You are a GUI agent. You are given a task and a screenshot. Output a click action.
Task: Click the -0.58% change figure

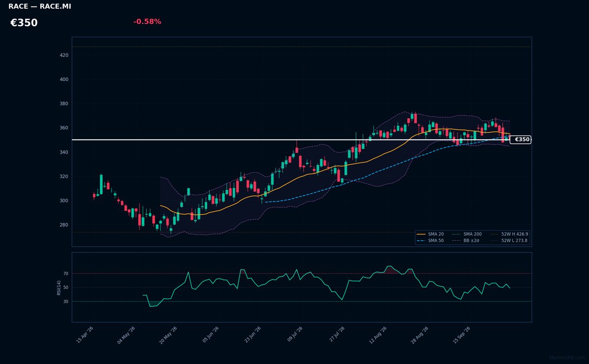tap(147, 22)
